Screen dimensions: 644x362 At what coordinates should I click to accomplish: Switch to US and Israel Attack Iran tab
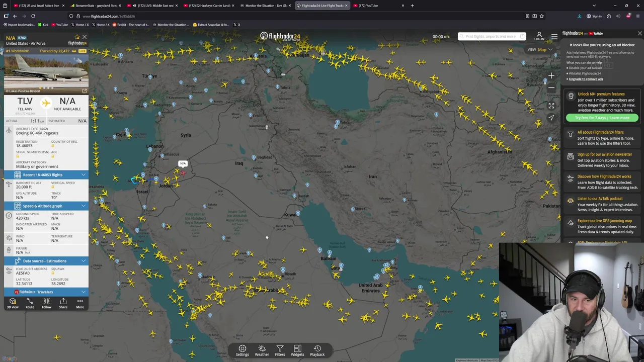coord(38,6)
